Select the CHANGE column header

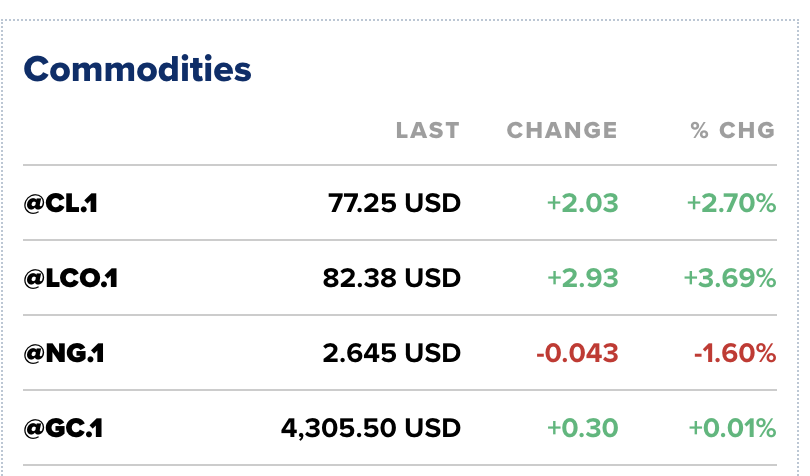(562, 130)
